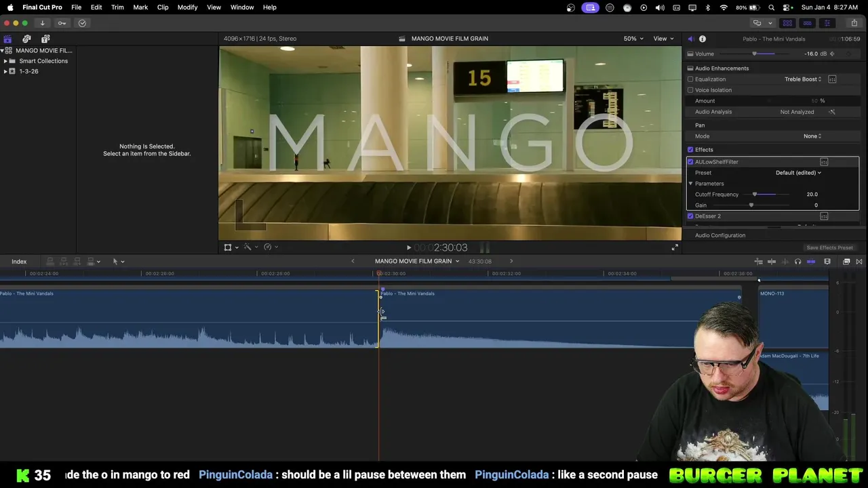Open the Trim menu
Image resolution: width=868 pixels, height=488 pixels.
point(117,7)
